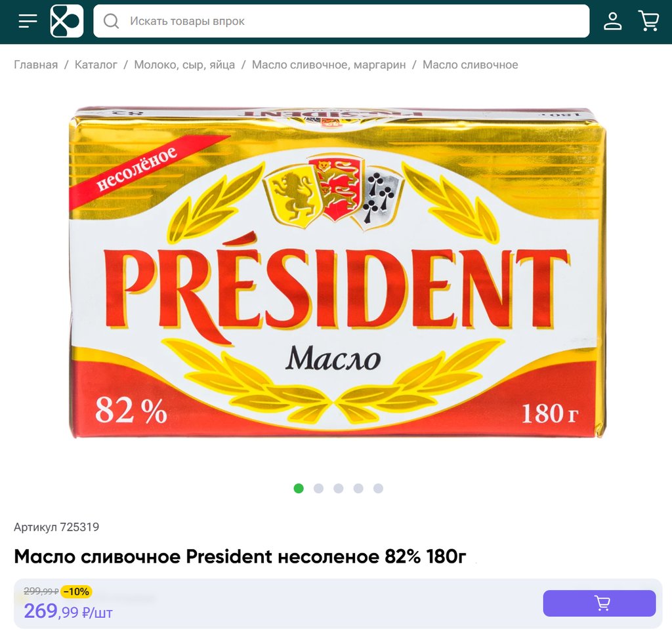
Task: Select first green carousel dot
Action: 299,489
